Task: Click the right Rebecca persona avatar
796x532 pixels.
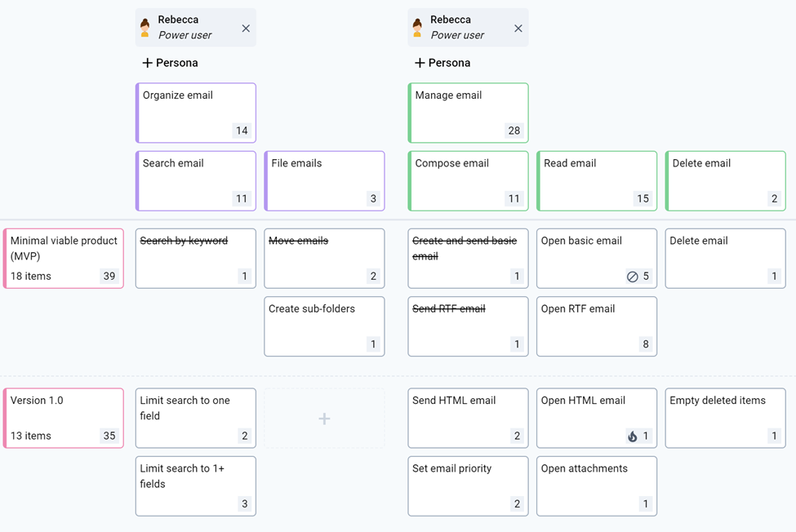Action: click(x=418, y=28)
